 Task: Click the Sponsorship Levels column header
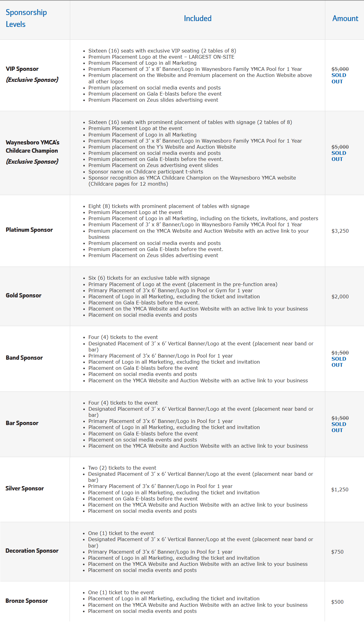click(26, 18)
